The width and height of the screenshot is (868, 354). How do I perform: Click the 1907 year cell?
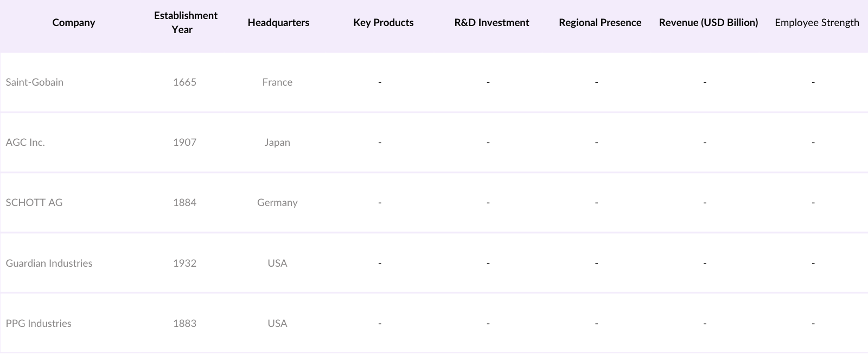point(184,143)
